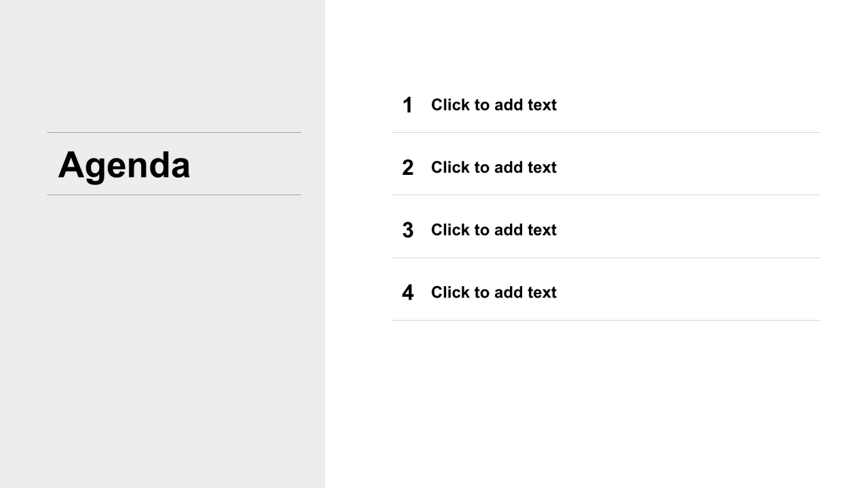Click the third agenda item text placeholder
Image resolution: width=868 pixels, height=488 pixels.
pyautogui.click(x=494, y=230)
